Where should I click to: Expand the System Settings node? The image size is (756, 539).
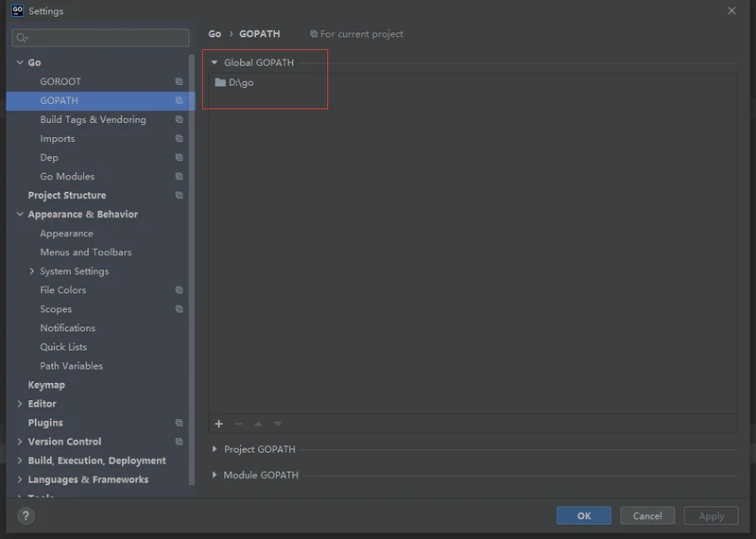pos(32,270)
